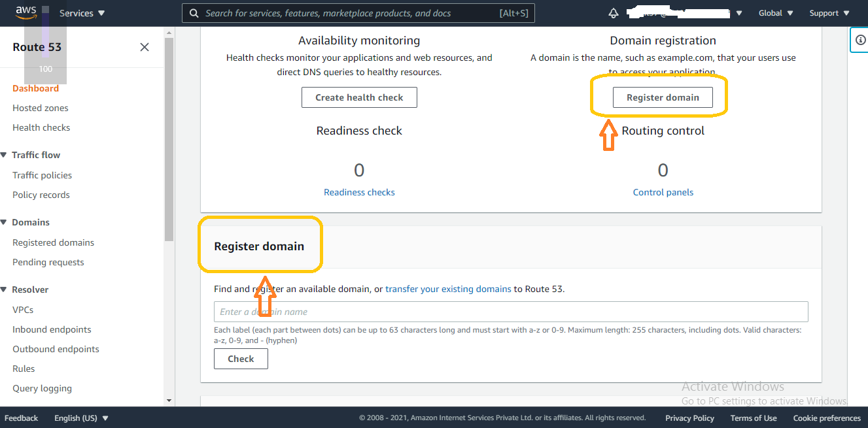Click the search magnifier icon
The height and width of the screenshot is (428, 868).
click(x=194, y=12)
